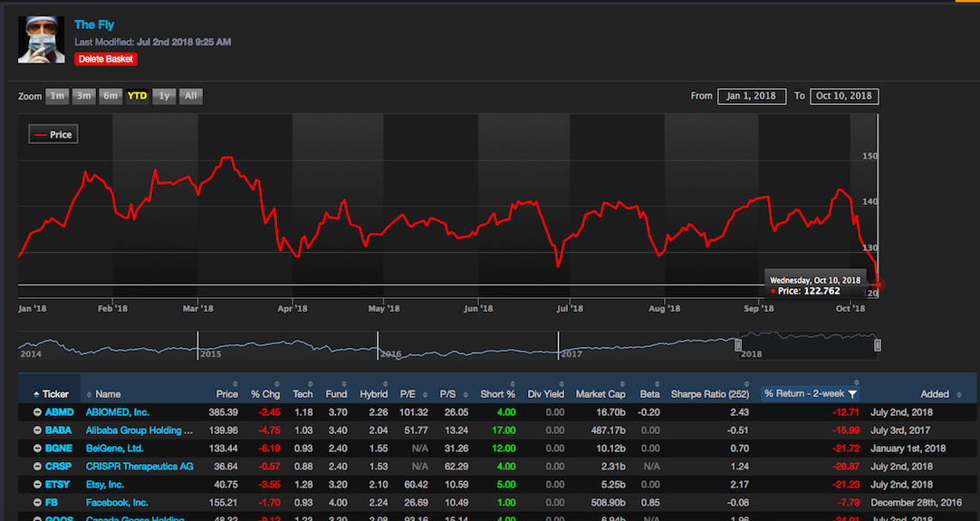Sort by Hybrid column header
This screenshot has width=980, height=521.
(x=374, y=394)
